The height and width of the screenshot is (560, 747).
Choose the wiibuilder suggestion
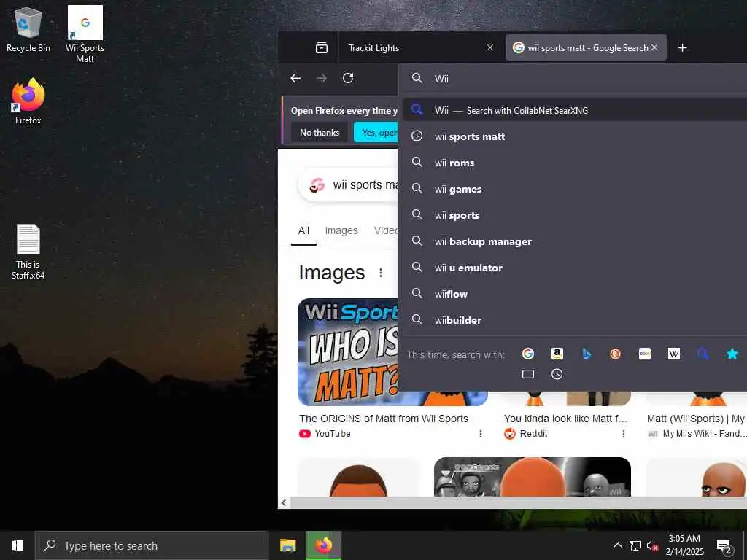(575, 320)
